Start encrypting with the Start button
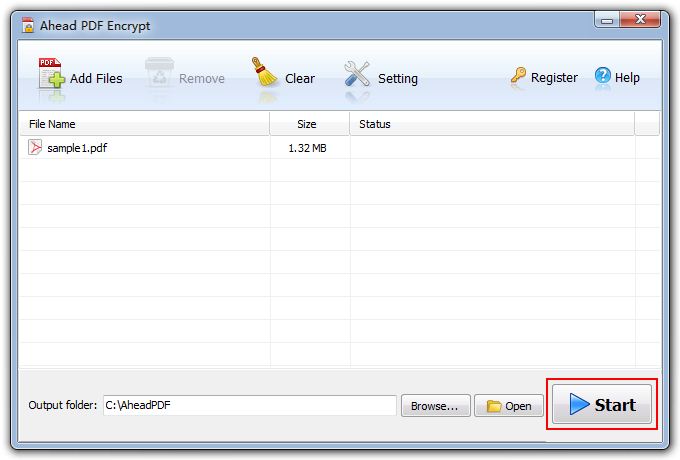The width and height of the screenshot is (680, 460). click(x=602, y=404)
